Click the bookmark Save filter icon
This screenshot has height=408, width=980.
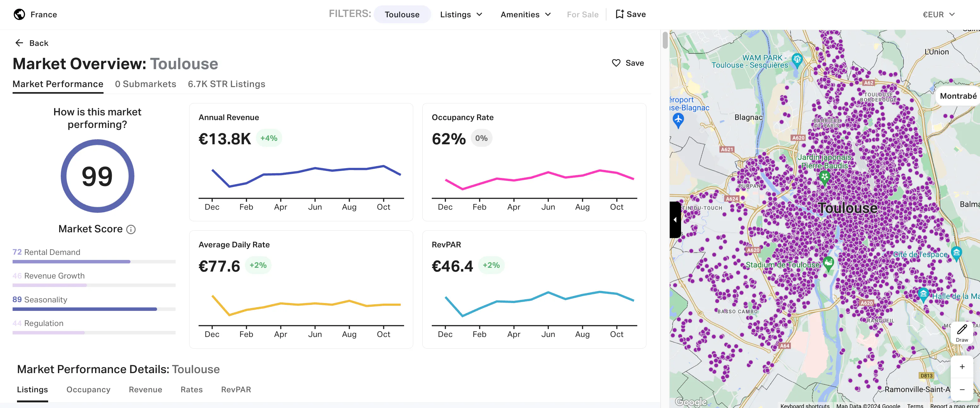(619, 14)
